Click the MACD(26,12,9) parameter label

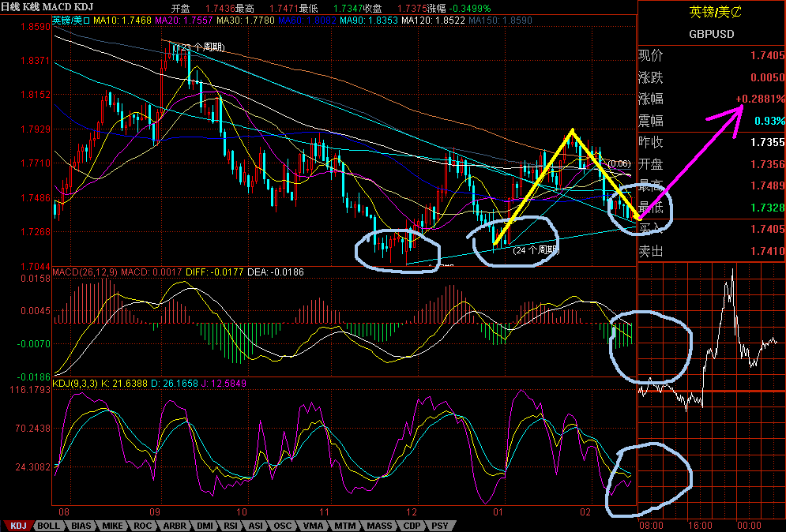tap(85, 272)
